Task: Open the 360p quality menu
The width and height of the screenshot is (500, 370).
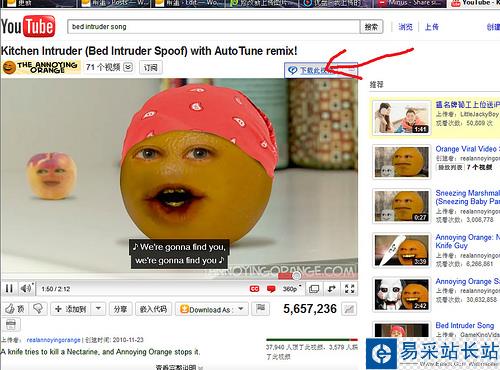Action: 291,289
